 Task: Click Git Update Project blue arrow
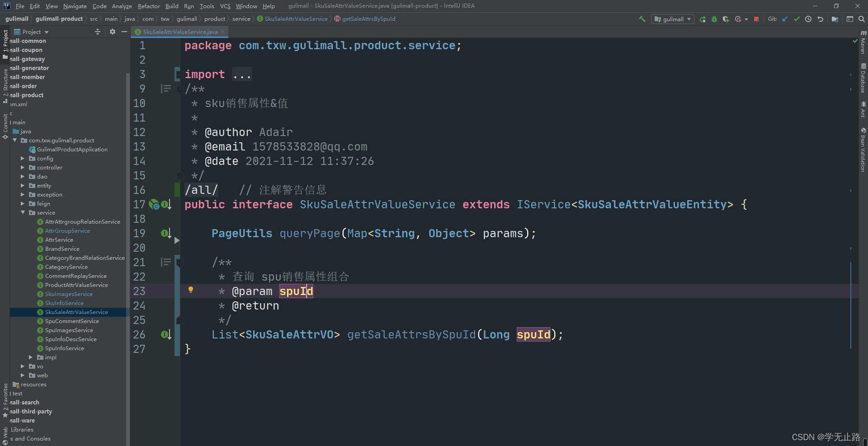point(785,19)
